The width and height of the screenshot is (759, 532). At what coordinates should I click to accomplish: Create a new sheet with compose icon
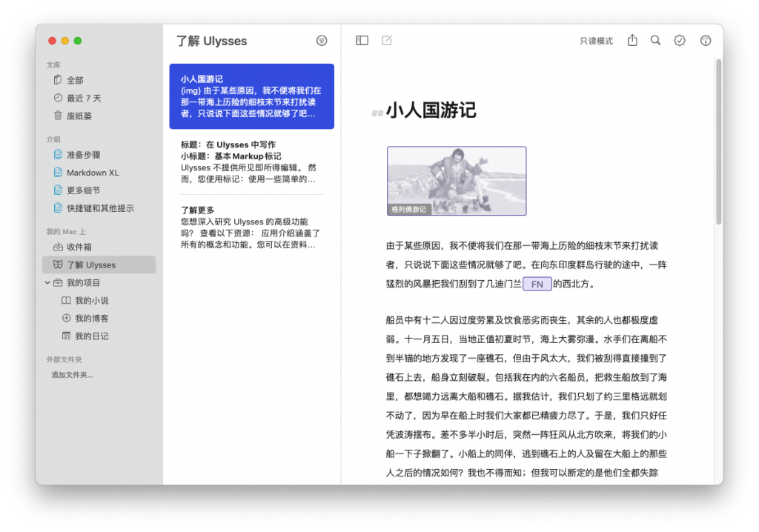coord(387,40)
